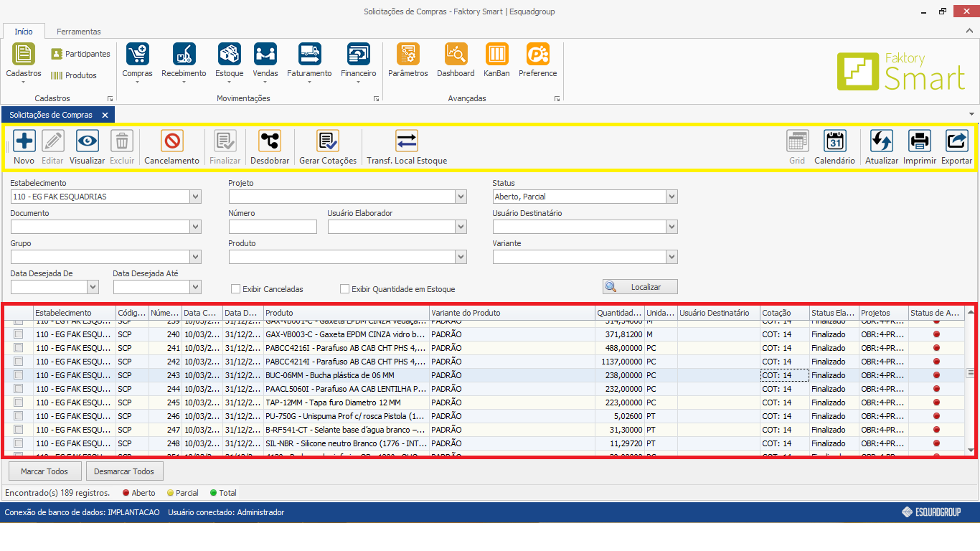Viewport: 980px width, 551px height.
Task: Click the Número input field
Action: (273, 227)
